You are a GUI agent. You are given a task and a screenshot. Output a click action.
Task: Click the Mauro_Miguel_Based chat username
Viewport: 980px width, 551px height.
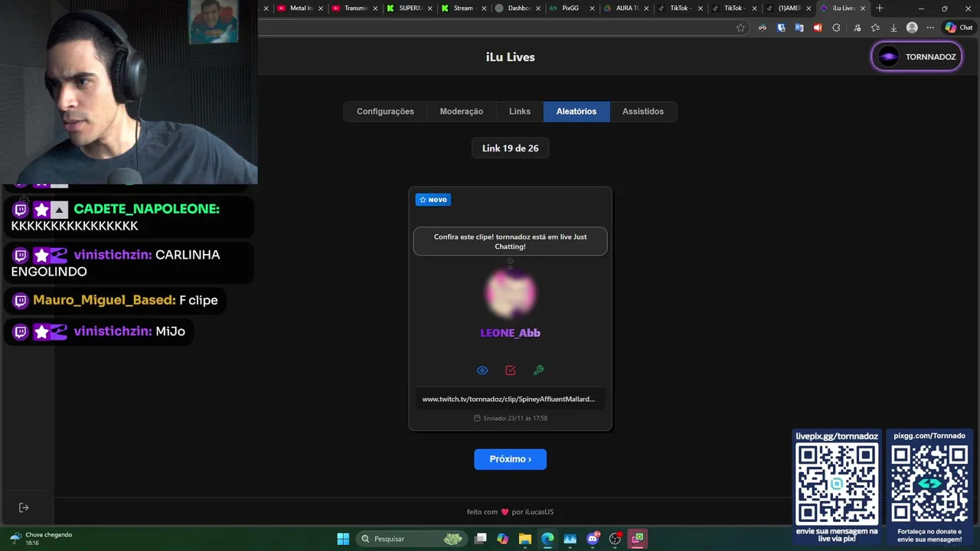[x=104, y=300]
